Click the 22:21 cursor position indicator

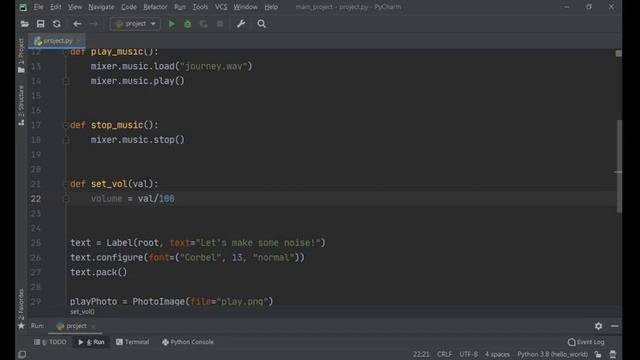(421, 354)
